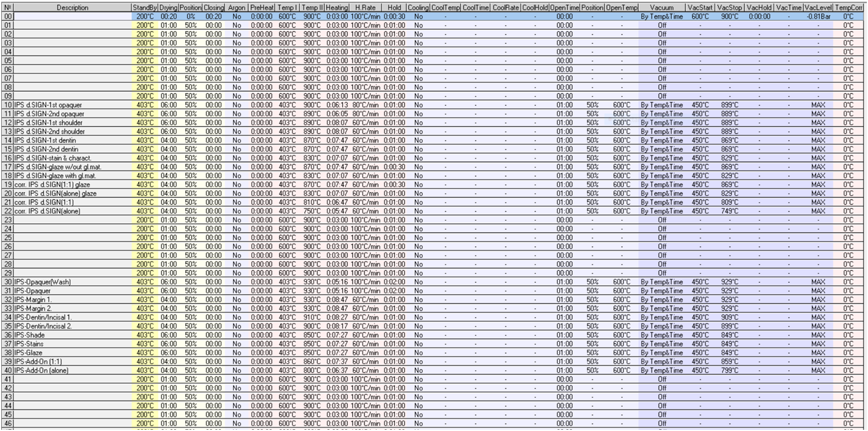Sort by the Description column header
The image size is (868, 431).
click(x=73, y=7)
